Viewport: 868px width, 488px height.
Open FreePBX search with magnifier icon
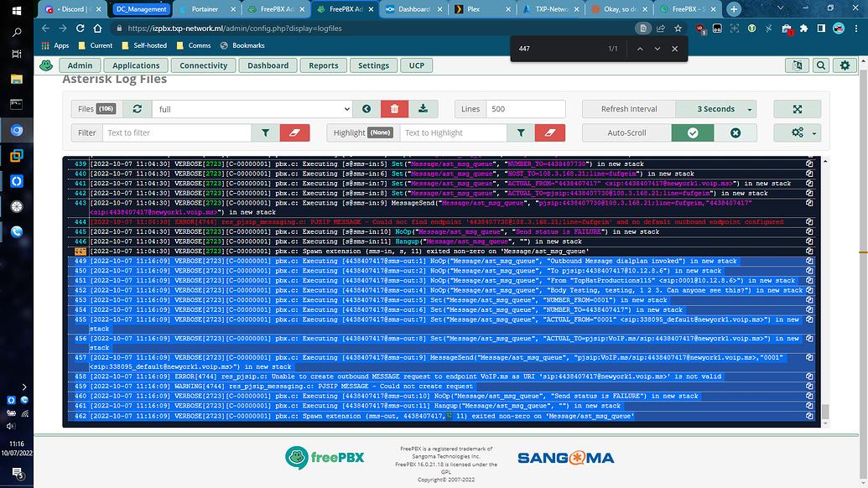820,65
